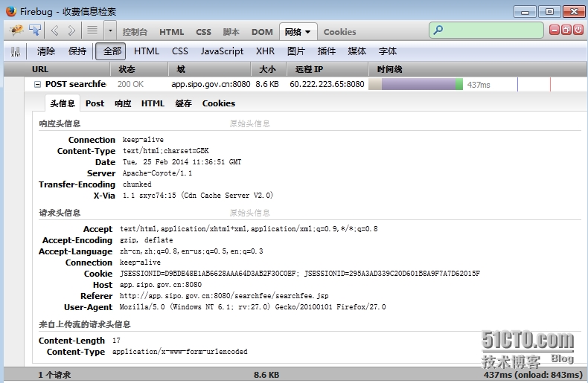Image resolution: width=588 pixels, height=383 pixels.
Task: Go forward with the right arrow
Action: [71, 30]
